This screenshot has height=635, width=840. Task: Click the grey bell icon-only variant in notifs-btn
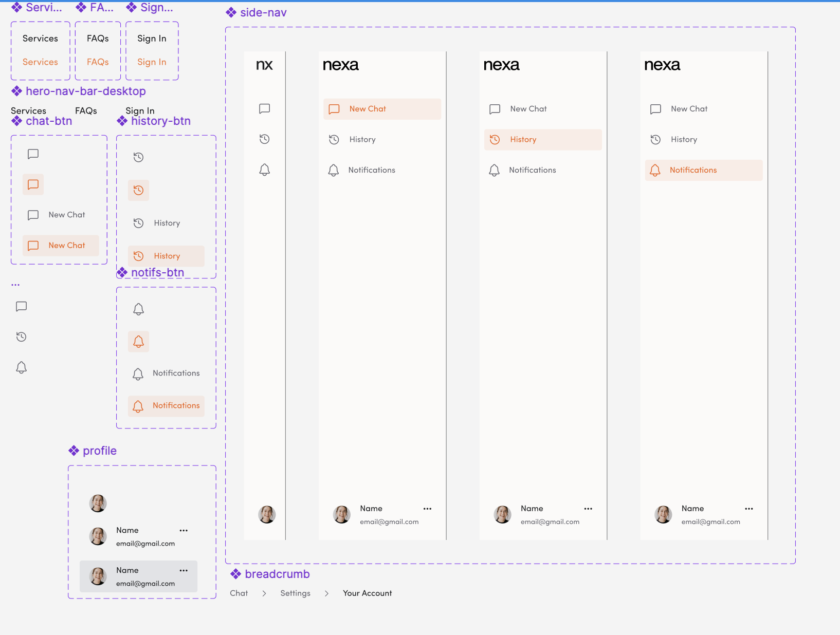coord(139,309)
